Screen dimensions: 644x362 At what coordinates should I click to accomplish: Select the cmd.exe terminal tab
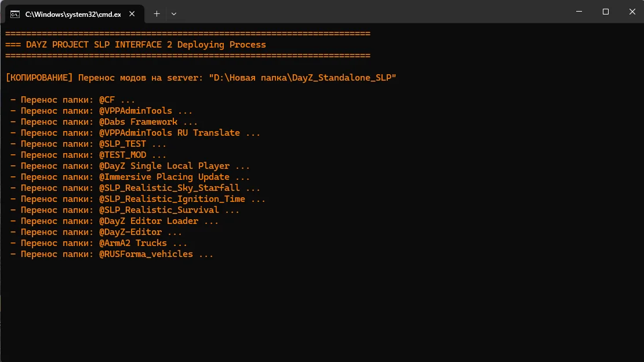pos(74,14)
